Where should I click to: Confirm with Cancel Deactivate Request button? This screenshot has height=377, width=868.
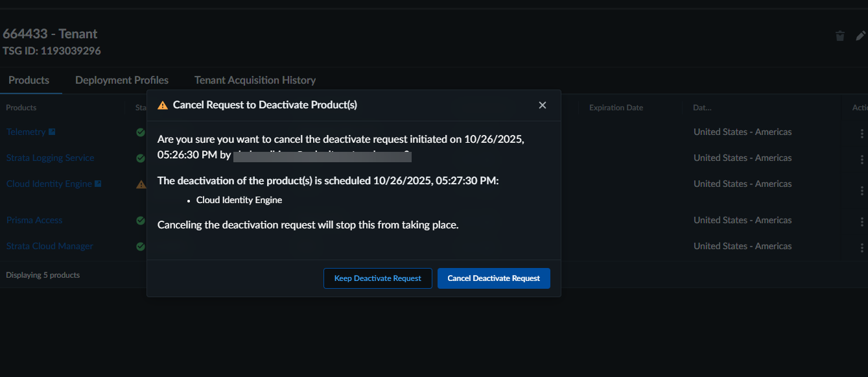[493, 278]
